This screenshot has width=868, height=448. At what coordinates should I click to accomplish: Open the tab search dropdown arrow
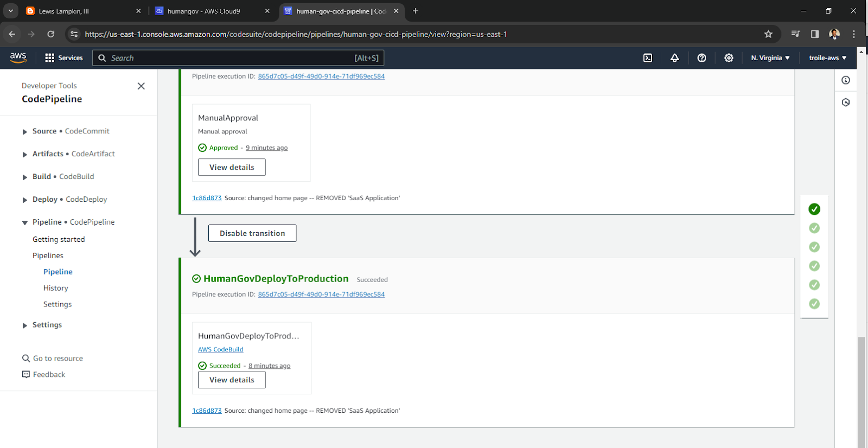[10, 11]
